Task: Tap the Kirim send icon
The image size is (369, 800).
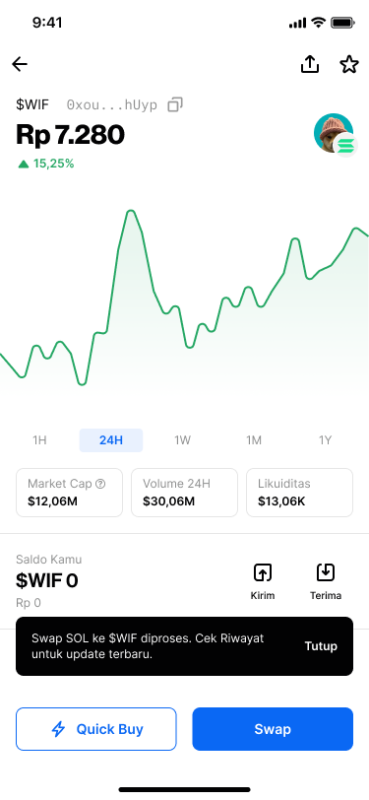Action: 262,573
